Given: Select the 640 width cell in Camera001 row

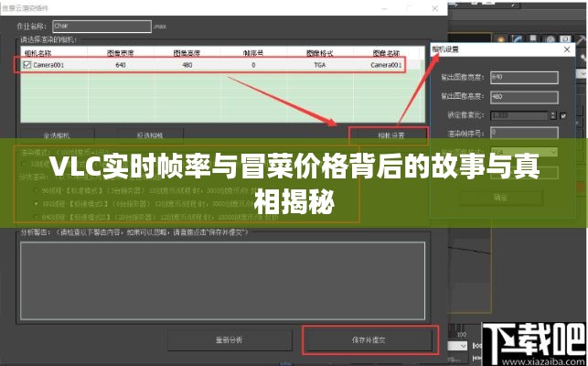Looking at the screenshot, I should coord(121,65).
